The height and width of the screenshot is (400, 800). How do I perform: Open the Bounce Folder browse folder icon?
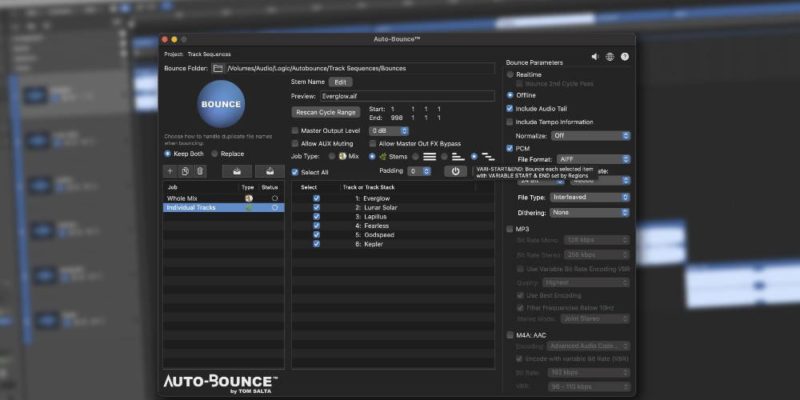(218, 68)
